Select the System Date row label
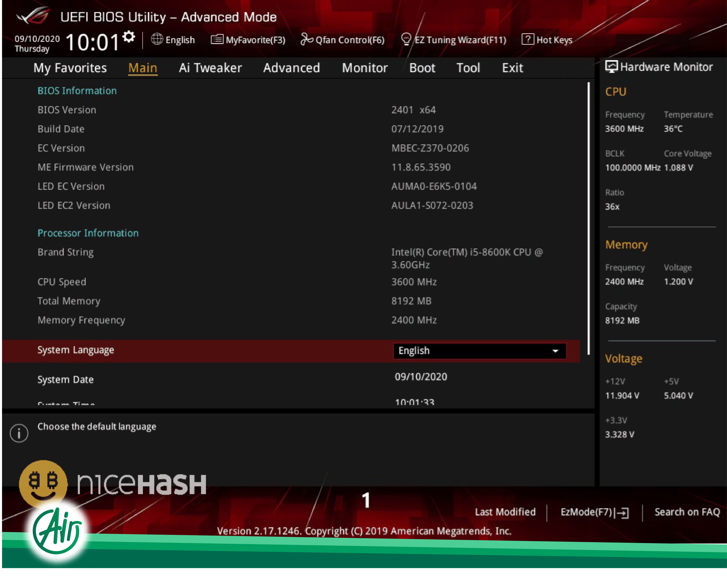 click(x=65, y=379)
